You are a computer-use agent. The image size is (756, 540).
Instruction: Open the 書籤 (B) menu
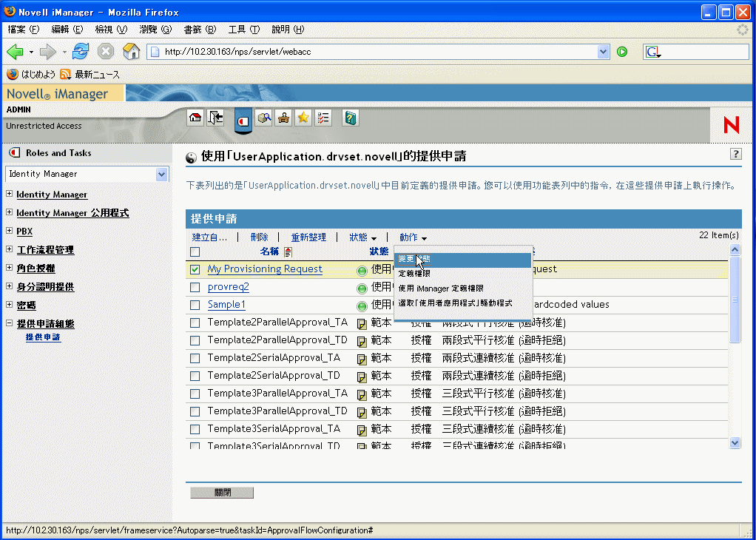click(x=200, y=30)
